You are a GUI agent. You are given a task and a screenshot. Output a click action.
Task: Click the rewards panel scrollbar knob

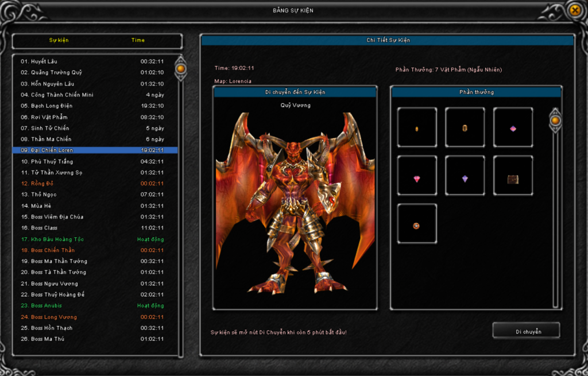tap(555, 121)
